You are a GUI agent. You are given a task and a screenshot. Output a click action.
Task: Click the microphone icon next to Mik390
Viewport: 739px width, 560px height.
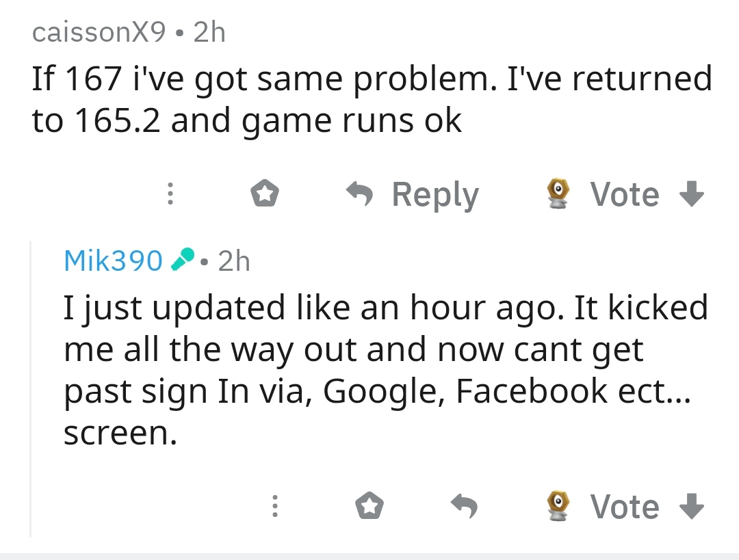tap(182, 261)
